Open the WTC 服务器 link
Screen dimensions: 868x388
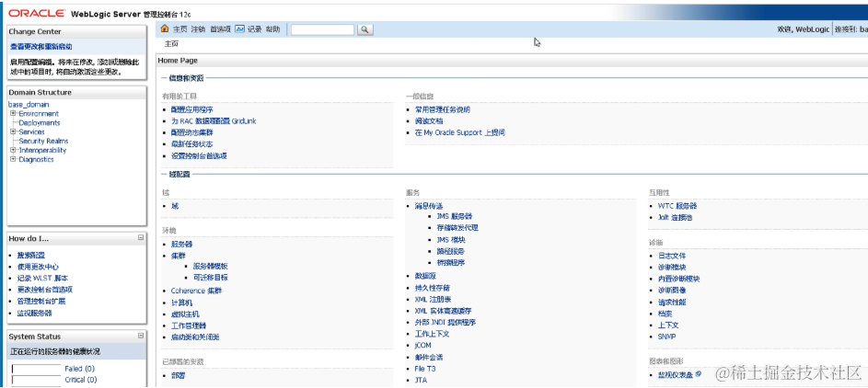[x=677, y=206]
